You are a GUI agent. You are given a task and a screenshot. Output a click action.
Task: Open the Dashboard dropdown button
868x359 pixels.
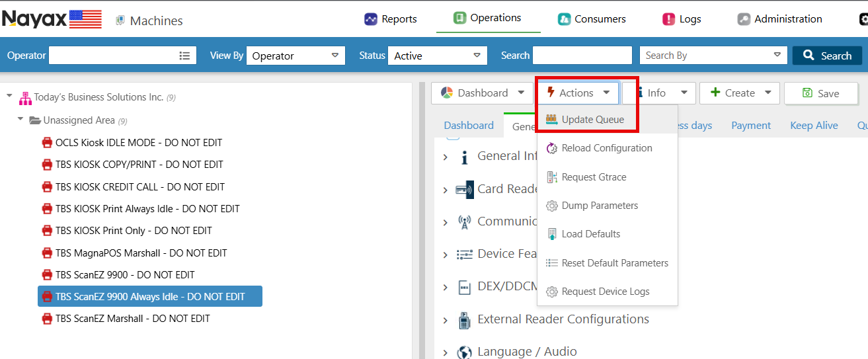tap(482, 93)
